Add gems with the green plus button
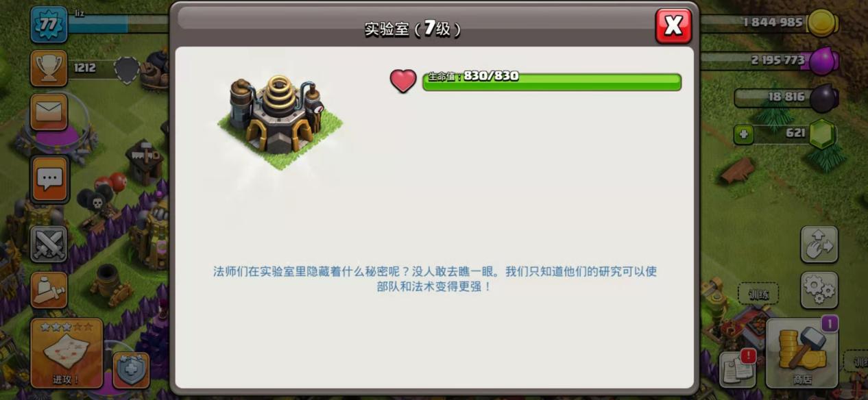Viewport: 868px width, 400px height. [x=743, y=134]
